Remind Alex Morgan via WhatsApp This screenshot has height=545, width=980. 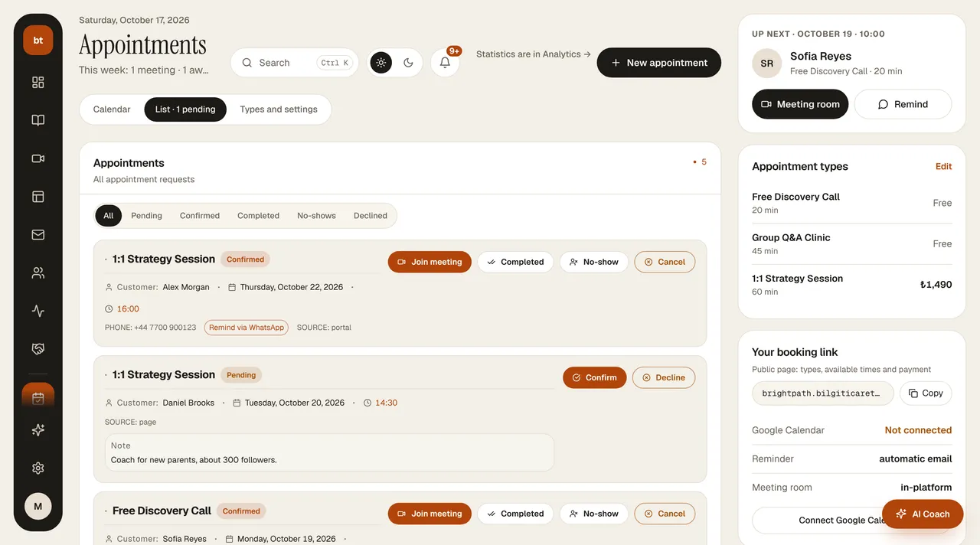(247, 328)
